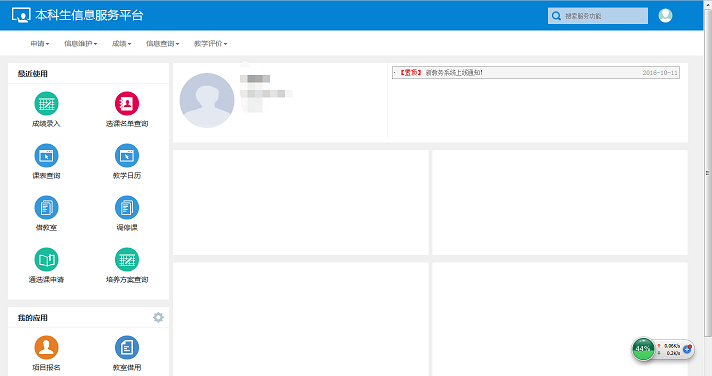Click the green 44% floating indicator
This screenshot has width=712, height=376.
(x=643, y=349)
